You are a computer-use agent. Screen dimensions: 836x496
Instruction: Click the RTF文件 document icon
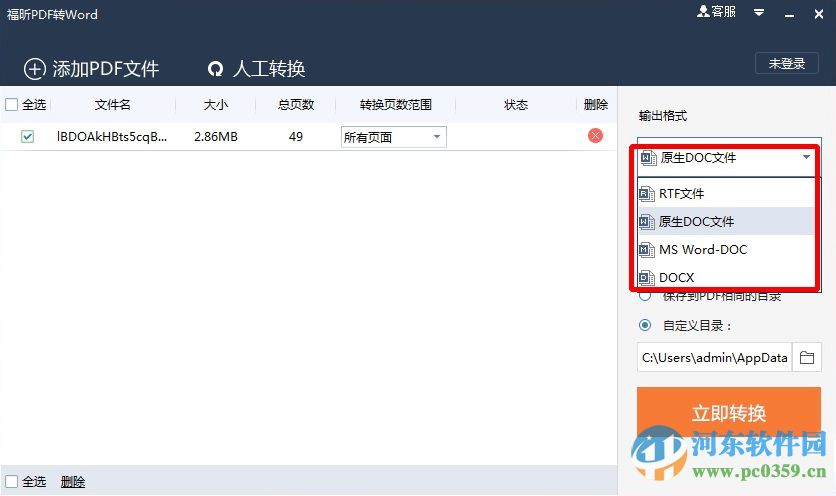point(647,194)
